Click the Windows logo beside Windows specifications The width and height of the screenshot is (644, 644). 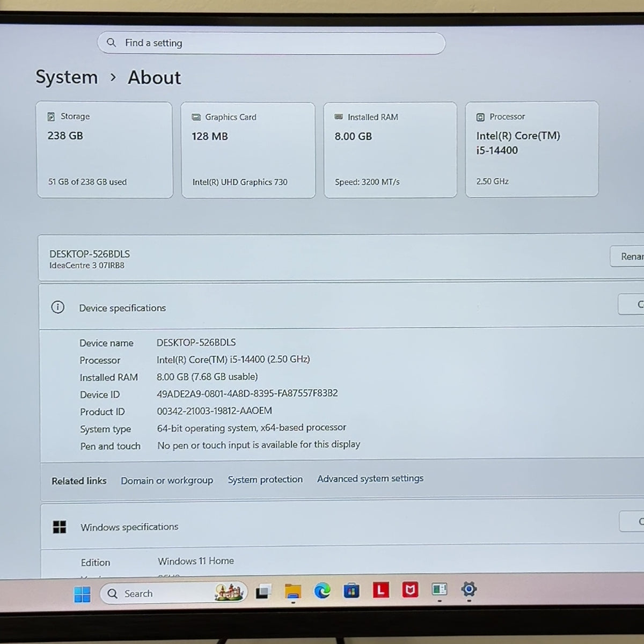coord(60,527)
